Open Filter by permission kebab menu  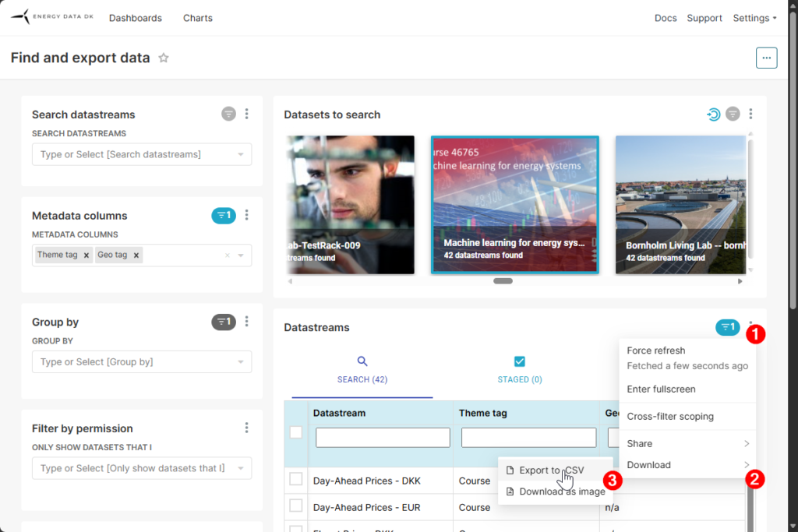(x=247, y=428)
